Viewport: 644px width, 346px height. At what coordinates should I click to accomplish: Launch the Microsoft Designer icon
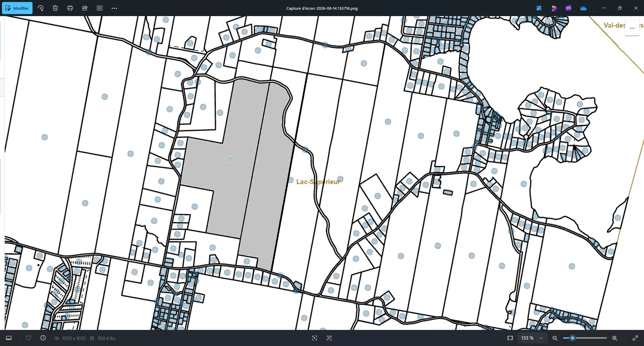coord(554,8)
